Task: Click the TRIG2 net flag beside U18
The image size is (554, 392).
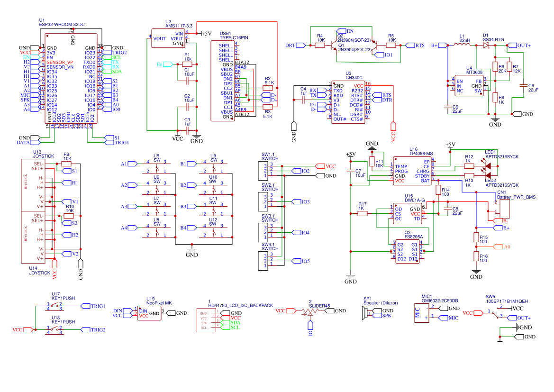Action: click(x=93, y=330)
